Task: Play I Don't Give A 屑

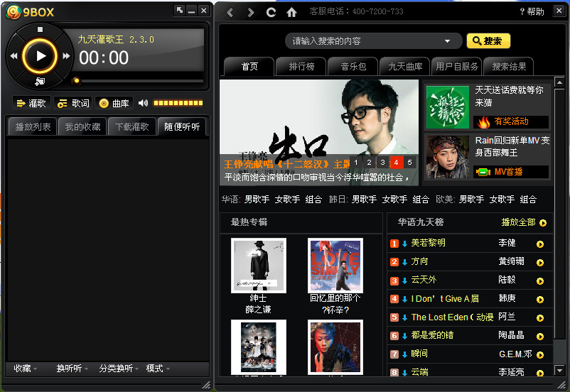Action: [540, 300]
